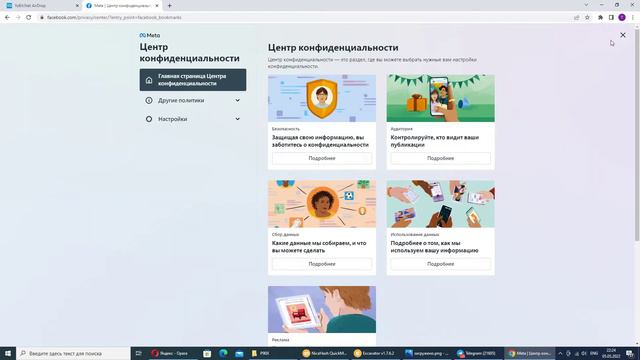Open the PNG image viewer taskbar item
The width and height of the screenshot is (640, 360).
coord(427,353)
